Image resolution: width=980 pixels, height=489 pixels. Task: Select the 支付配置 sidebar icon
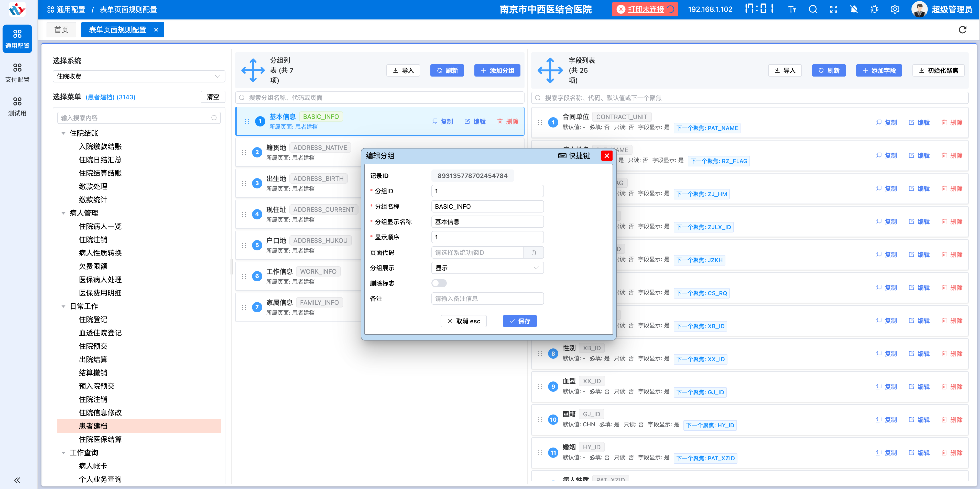pos(17,72)
